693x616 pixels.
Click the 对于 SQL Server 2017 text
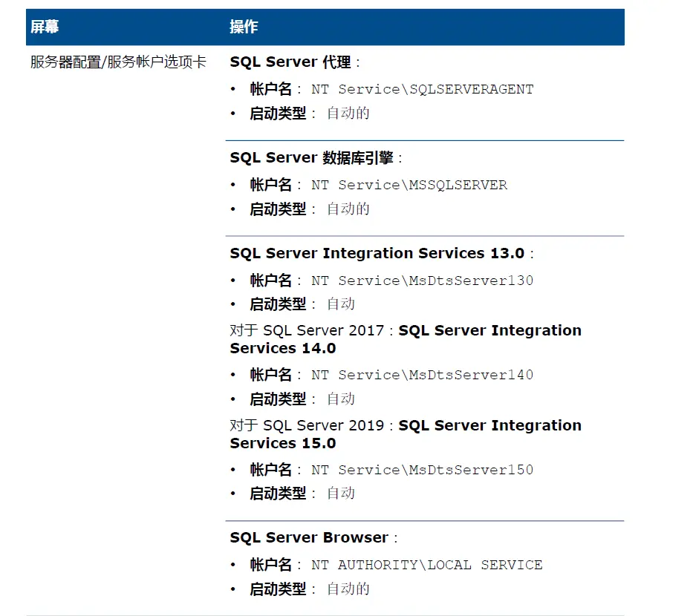(308, 330)
